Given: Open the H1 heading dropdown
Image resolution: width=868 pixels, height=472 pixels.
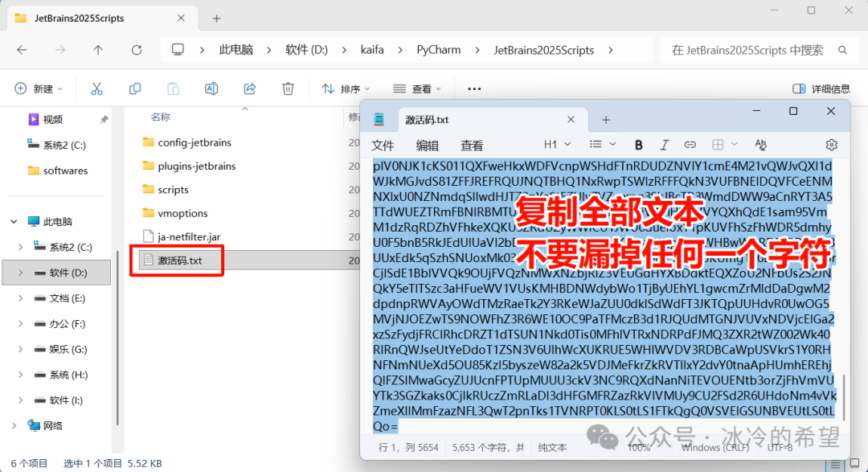Looking at the screenshot, I should pyautogui.click(x=557, y=145).
